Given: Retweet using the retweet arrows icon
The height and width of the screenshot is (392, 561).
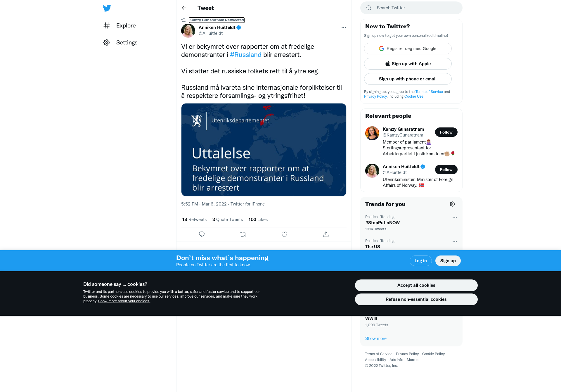Looking at the screenshot, I should coord(243,234).
